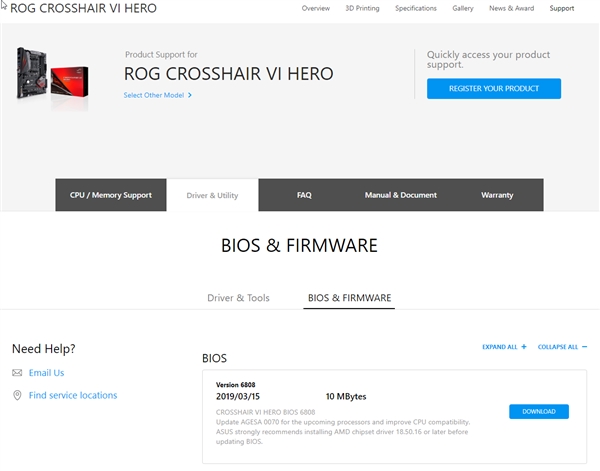Expand all BIOS entries
This screenshot has width=600, height=471.
pos(500,347)
